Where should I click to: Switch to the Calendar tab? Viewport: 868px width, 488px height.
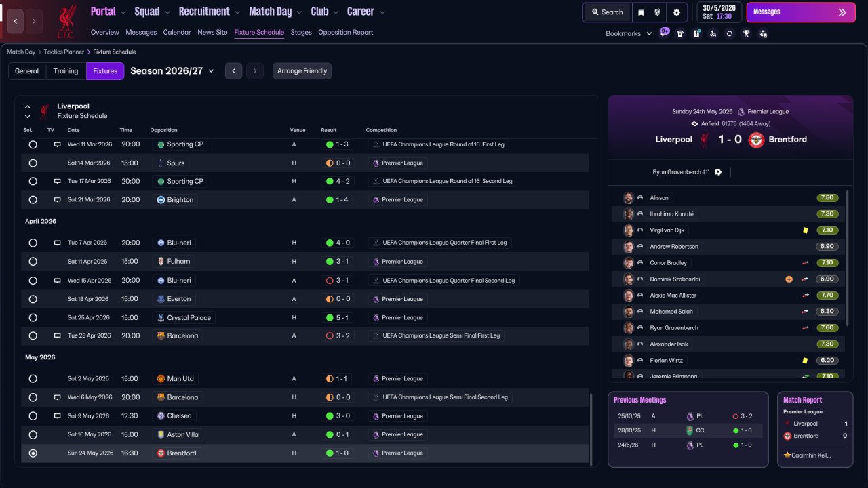point(177,33)
